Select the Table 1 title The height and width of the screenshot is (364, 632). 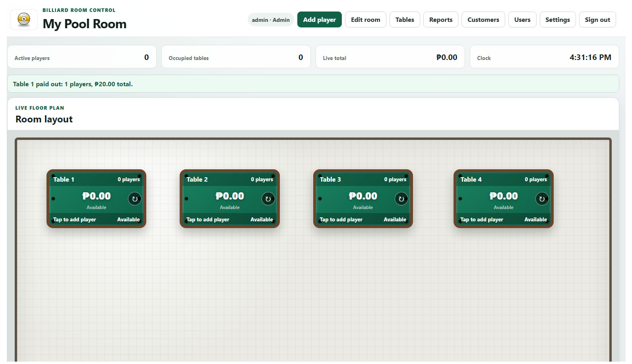pos(64,179)
